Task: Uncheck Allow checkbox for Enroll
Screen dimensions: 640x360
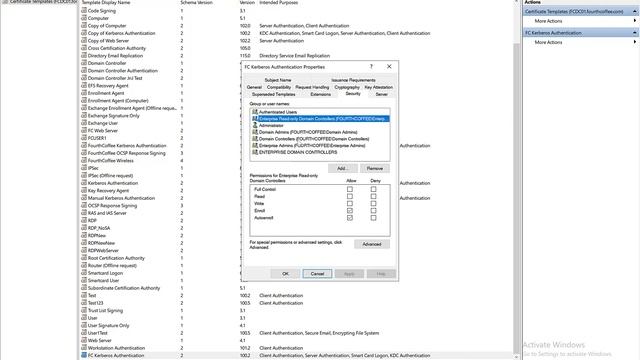Action: click(350, 211)
